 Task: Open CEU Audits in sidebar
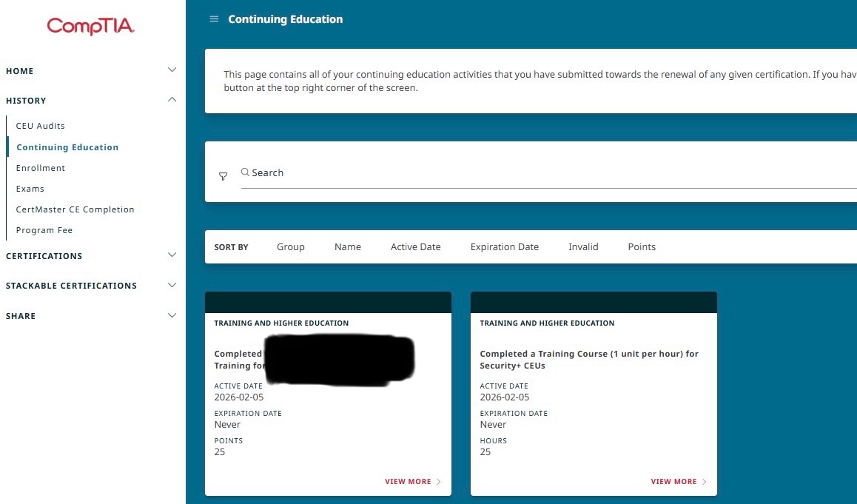click(x=41, y=126)
